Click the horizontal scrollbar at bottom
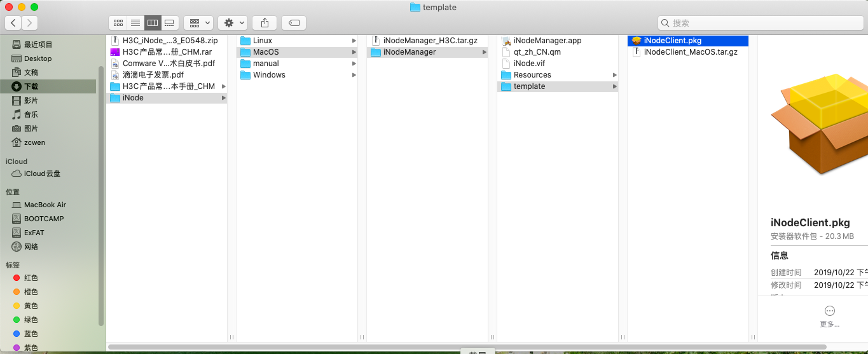 tap(467, 347)
